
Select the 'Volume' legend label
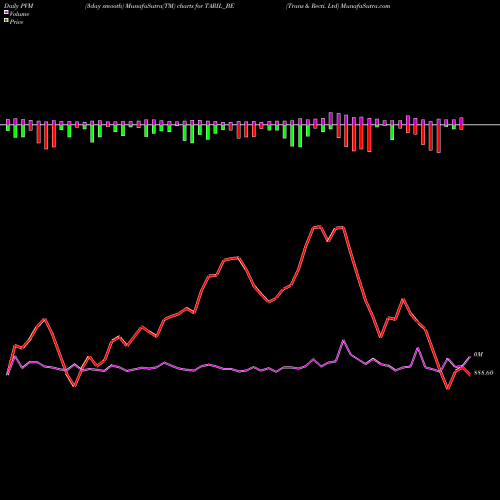pyautogui.click(x=19, y=14)
